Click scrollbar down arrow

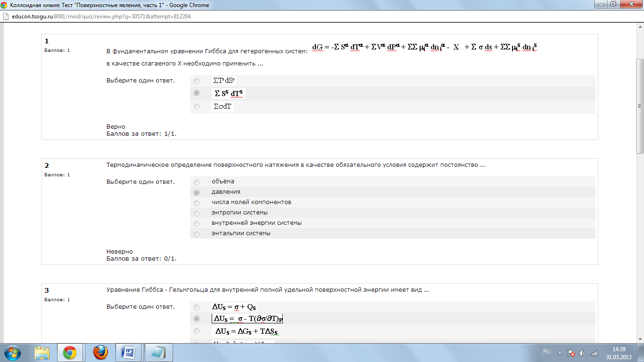click(640, 338)
